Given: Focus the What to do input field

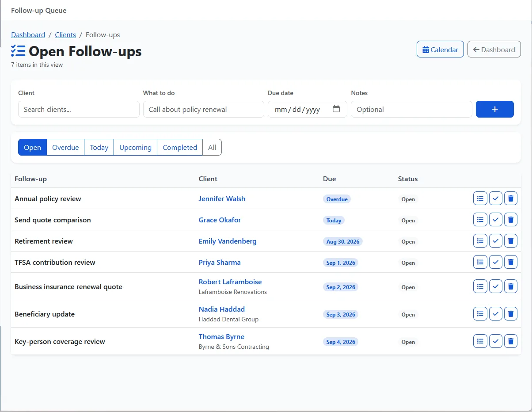Looking at the screenshot, I should [204, 109].
